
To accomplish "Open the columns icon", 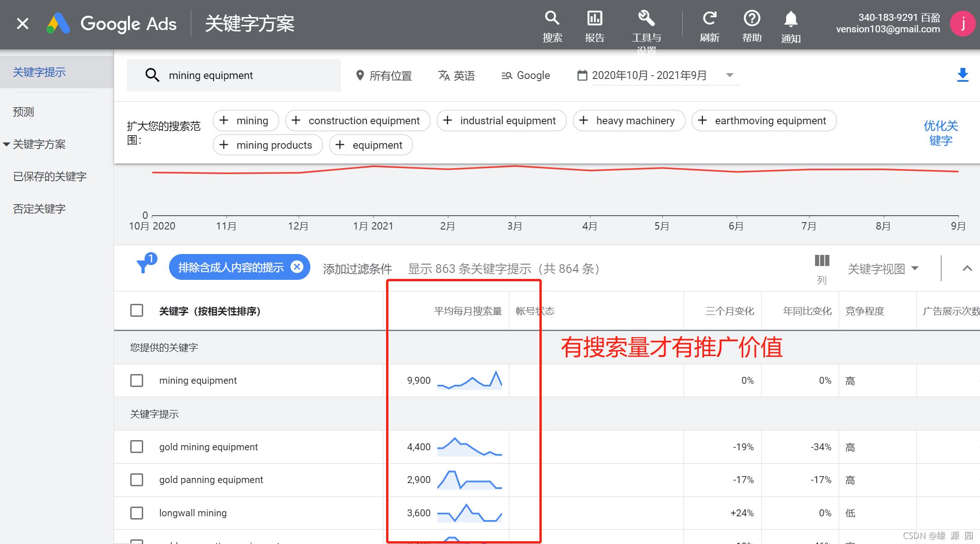I will tap(822, 261).
